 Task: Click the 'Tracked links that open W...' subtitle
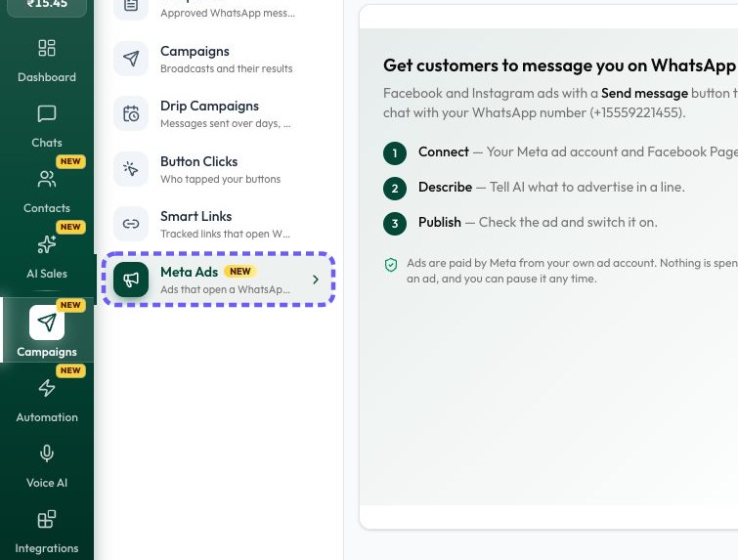pyautogui.click(x=225, y=234)
